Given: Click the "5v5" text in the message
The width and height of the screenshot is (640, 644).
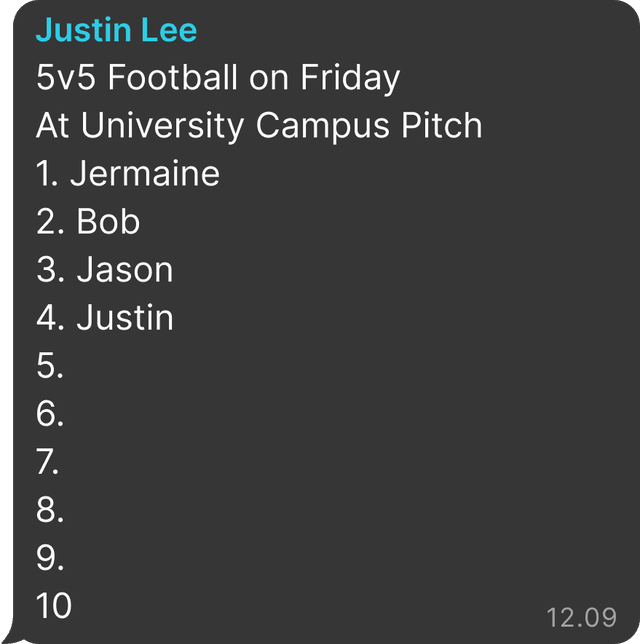Looking at the screenshot, I should click(x=66, y=78).
